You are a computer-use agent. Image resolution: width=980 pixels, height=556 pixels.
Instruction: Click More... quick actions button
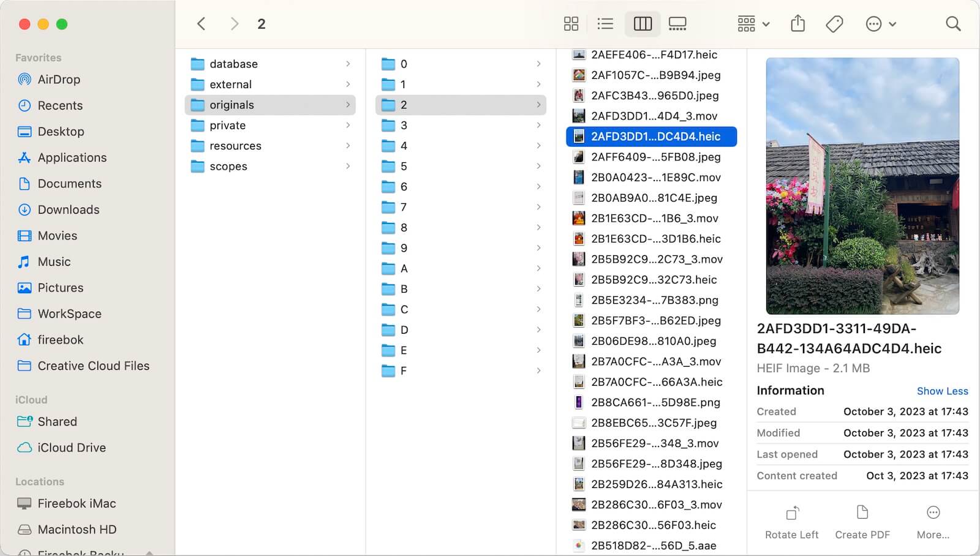coord(933,522)
